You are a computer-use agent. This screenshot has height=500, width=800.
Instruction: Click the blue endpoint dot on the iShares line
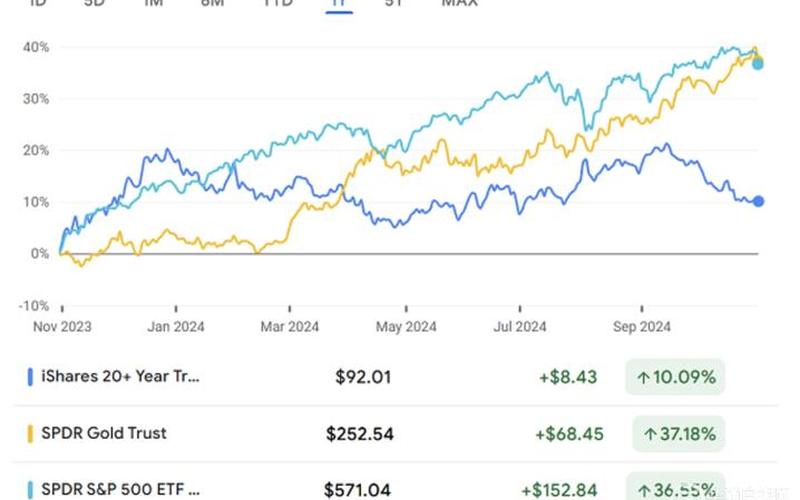[758, 201]
